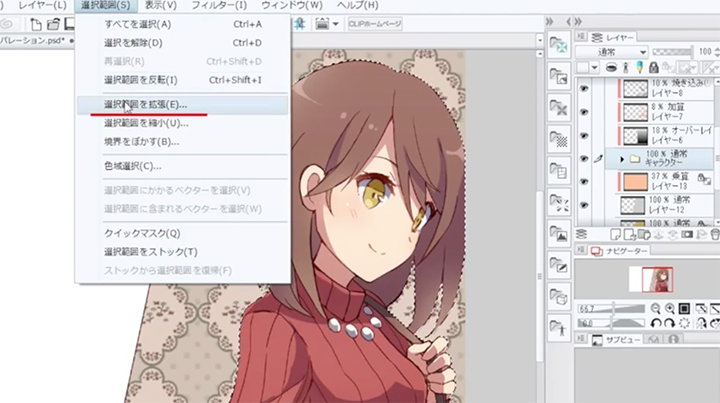Image resolution: width=720 pixels, height=403 pixels.
Task: Click the navigator zoom in magnifier
Action: [x=670, y=309]
